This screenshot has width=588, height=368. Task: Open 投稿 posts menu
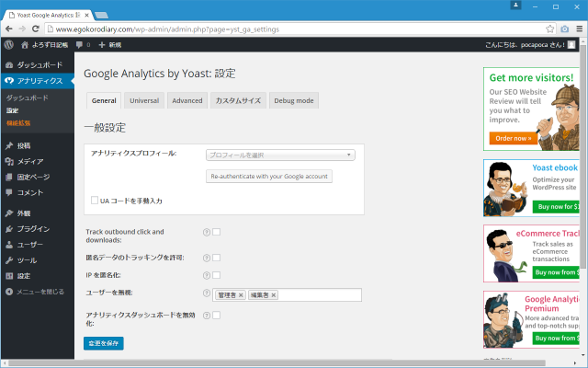pos(38,145)
